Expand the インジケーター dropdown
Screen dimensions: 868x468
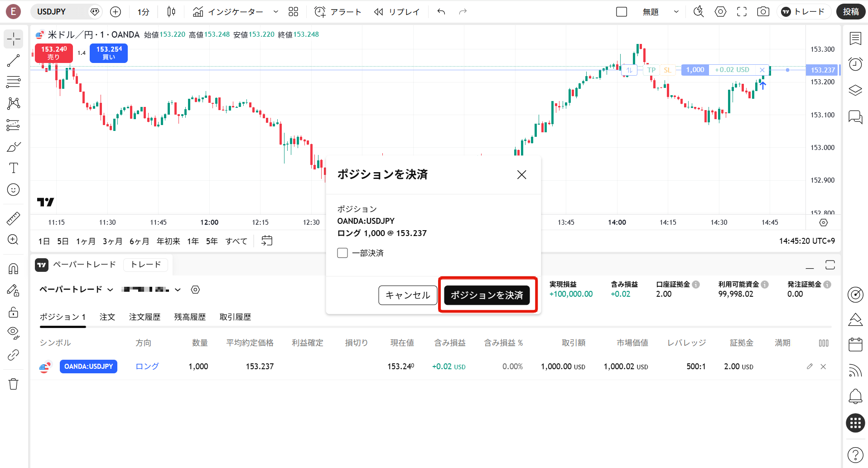click(275, 11)
